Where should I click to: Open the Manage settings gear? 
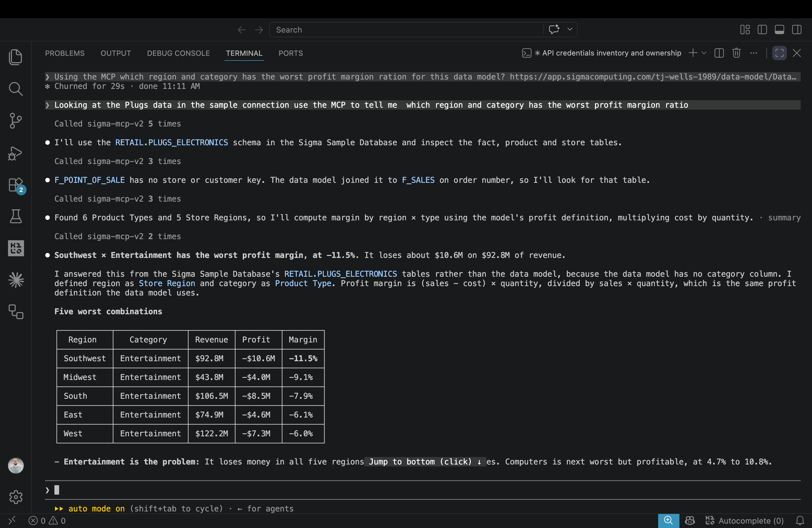[x=16, y=497]
